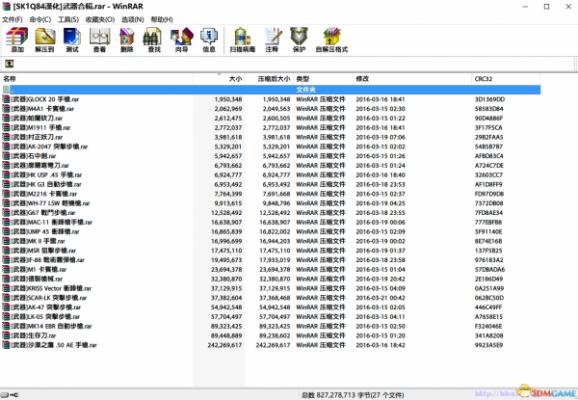Select the M4A1 rar file icon
The image size is (578, 400).
pos(6,109)
